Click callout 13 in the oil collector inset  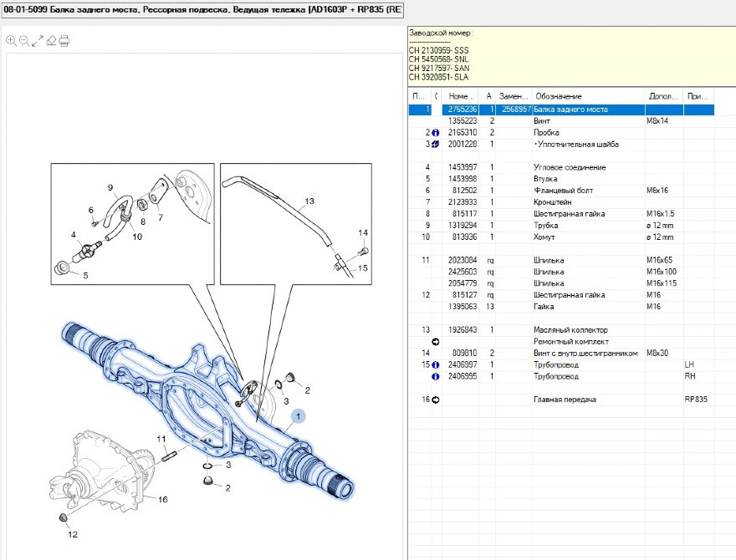pyautogui.click(x=309, y=201)
